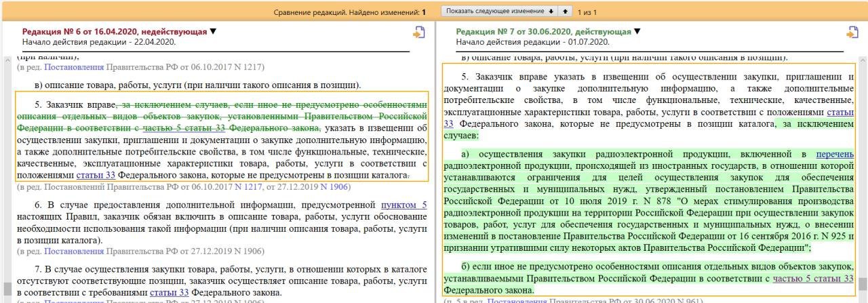Screen dimensions: 868x303
Task: Click the '1 из 1' change counter
Action: (588, 12)
